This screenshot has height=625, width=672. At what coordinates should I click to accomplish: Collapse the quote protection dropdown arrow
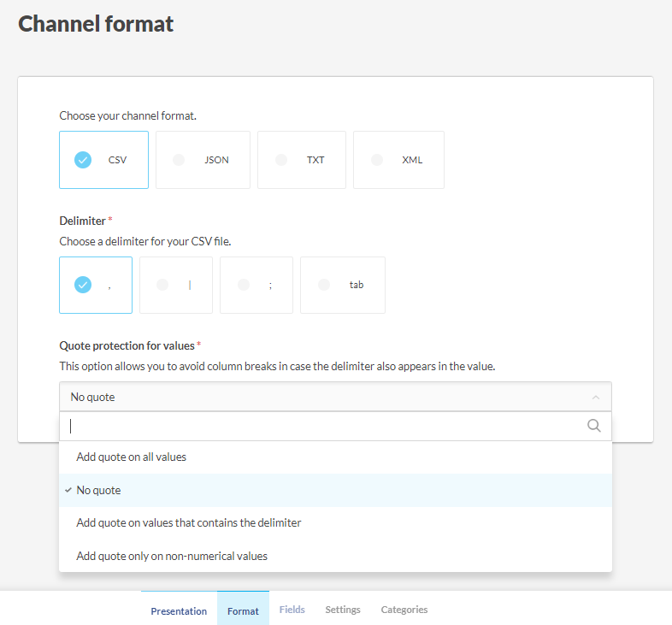point(596,398)
